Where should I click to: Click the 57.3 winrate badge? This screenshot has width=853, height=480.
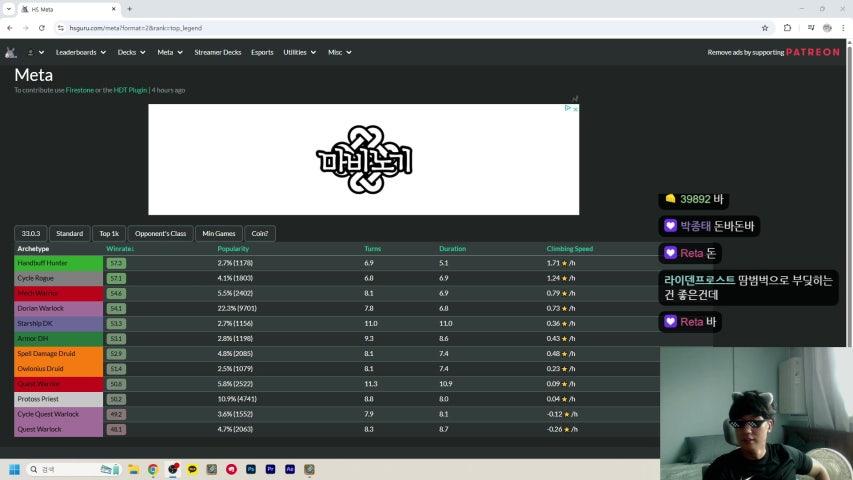(116, 263)
